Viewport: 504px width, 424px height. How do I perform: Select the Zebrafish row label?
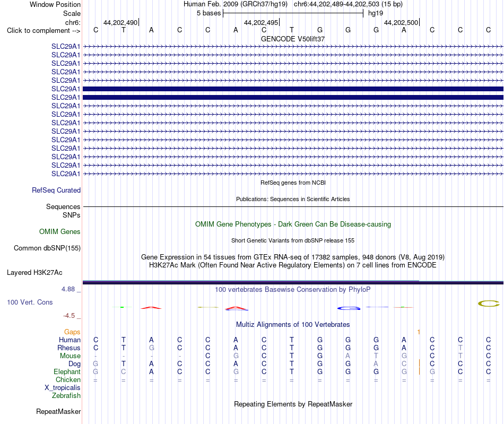[66, 396]
